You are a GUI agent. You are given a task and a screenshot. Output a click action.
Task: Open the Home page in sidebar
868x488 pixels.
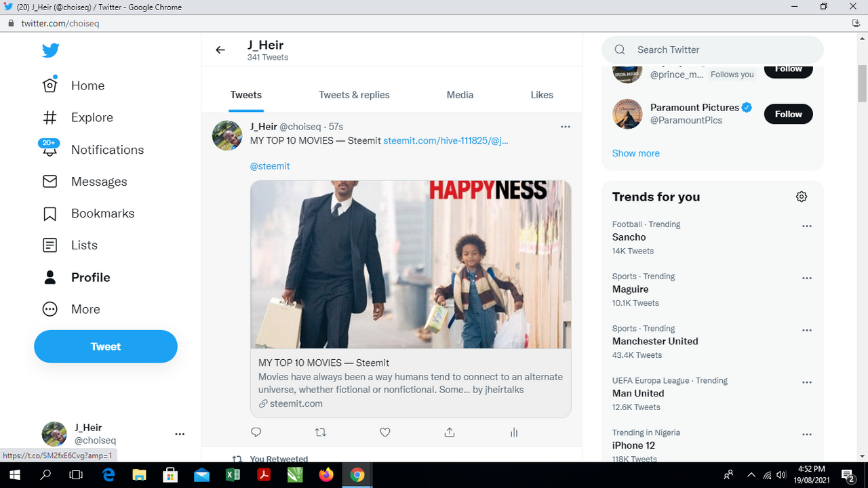[74, 85]
